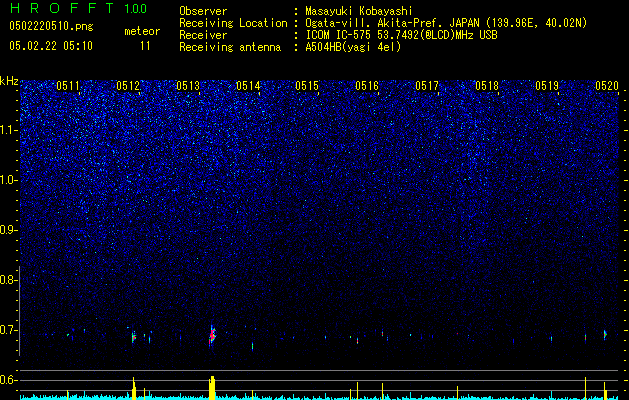Click the meteor echo just after 0512
The width and height of the screenshot is (629, 400).
(134, 337)
